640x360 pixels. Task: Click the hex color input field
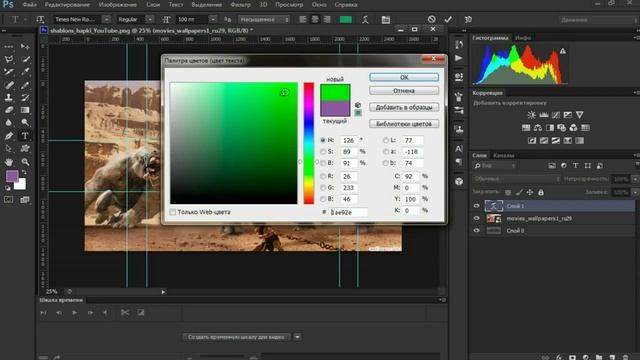(x=349, y=212)
